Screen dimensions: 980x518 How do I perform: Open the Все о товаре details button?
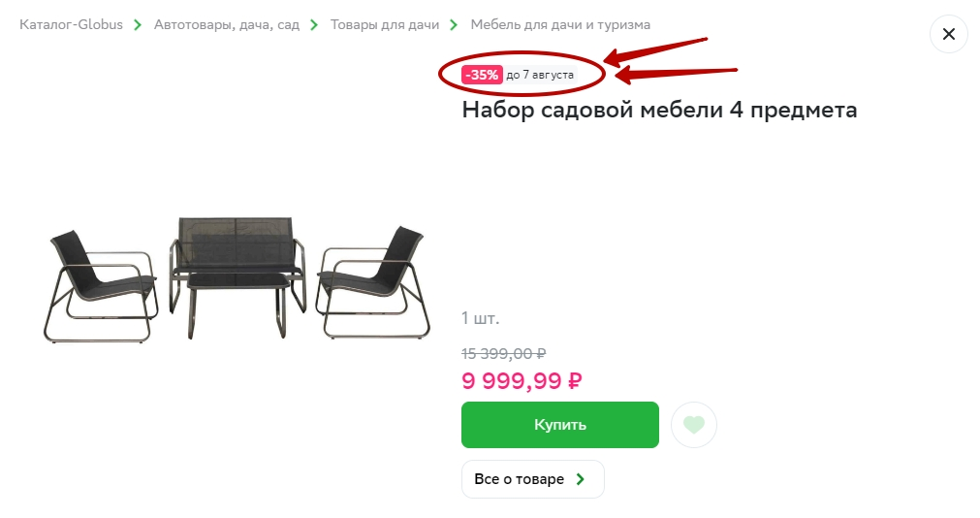[x=533, y=479]
